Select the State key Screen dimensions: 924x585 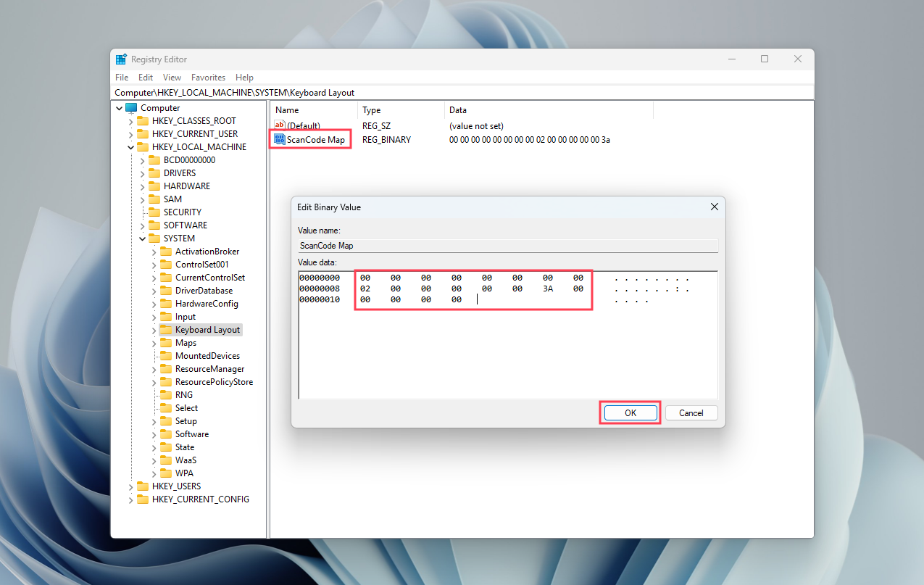tap(185, 447)
